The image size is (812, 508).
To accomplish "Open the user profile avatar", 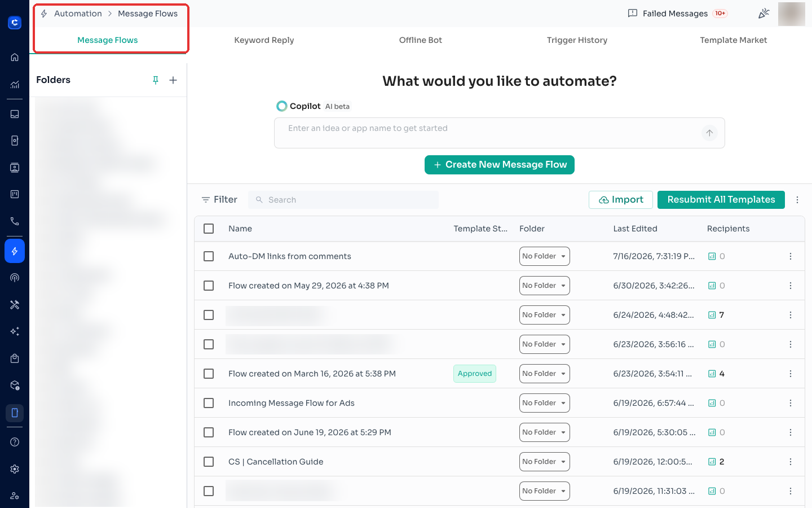I will (x=792, y=14).
